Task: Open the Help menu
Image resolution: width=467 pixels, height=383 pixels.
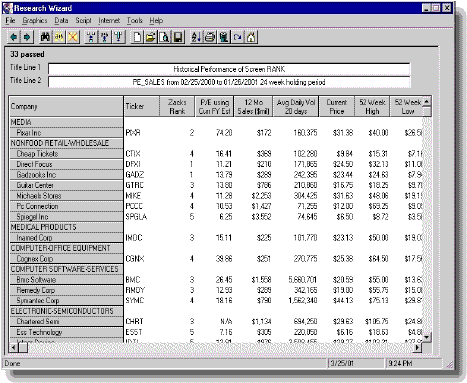Action: tap(156, 21)
